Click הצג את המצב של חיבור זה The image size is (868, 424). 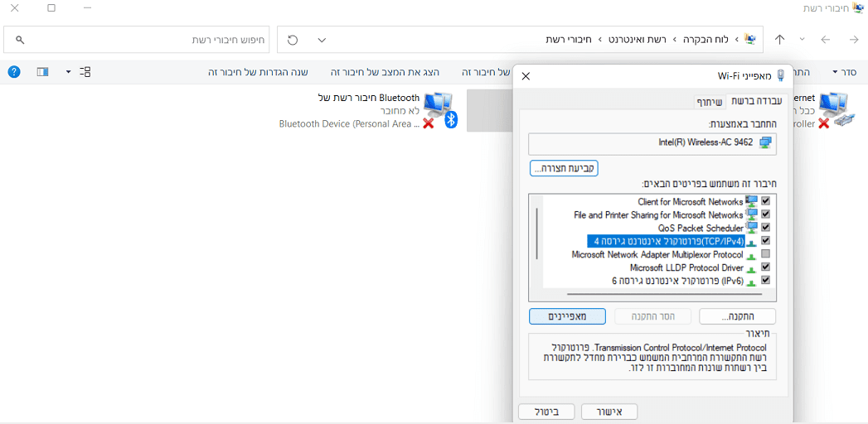386,72
